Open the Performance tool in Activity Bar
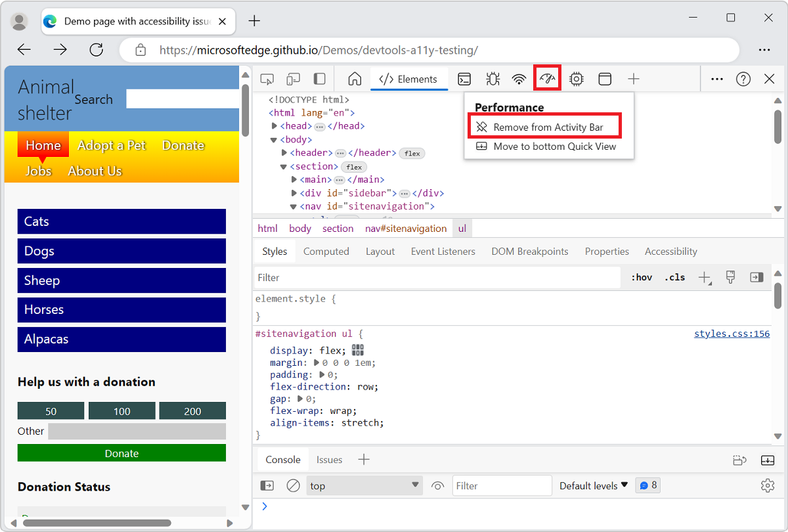This screenshot has height=532, width=788. (x=547, y=78)
